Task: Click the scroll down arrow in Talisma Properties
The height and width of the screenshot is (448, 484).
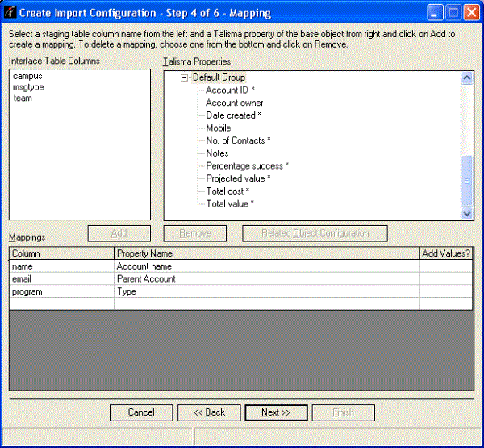Action: click(467, 213)
